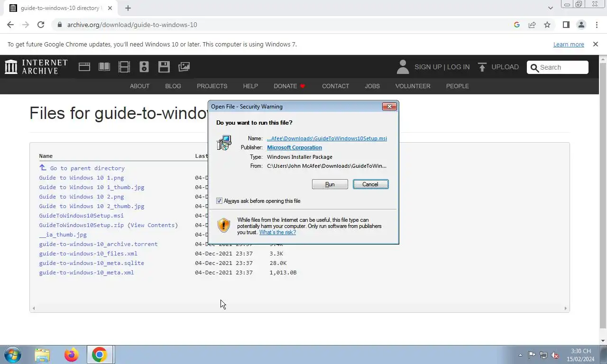Click the Chrome forward arrow
Screen dimensions: 607x364
[x=26, y=25]
